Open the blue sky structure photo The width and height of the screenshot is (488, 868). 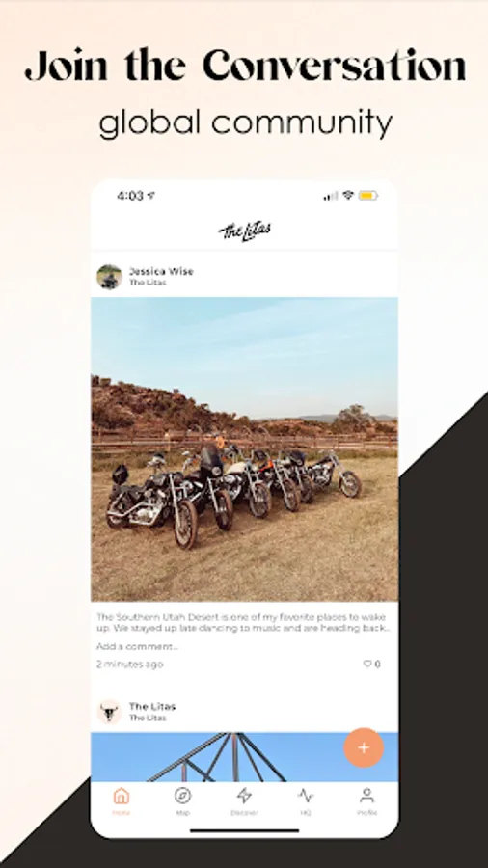coord(245,757)
